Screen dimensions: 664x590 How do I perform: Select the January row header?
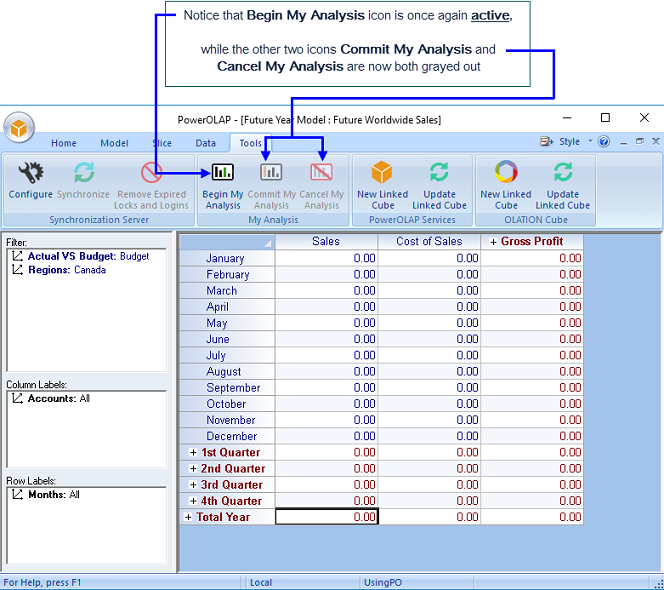coord(227,258)
